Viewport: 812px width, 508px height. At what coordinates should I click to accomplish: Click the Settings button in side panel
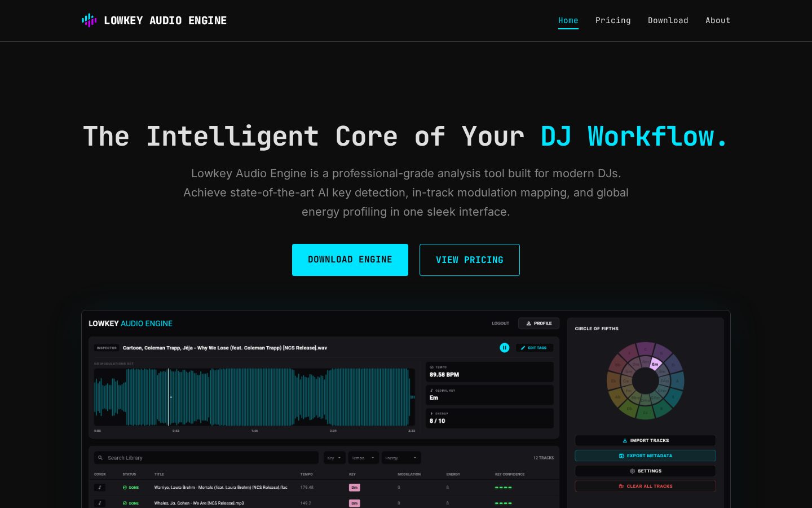pos(645,471)
